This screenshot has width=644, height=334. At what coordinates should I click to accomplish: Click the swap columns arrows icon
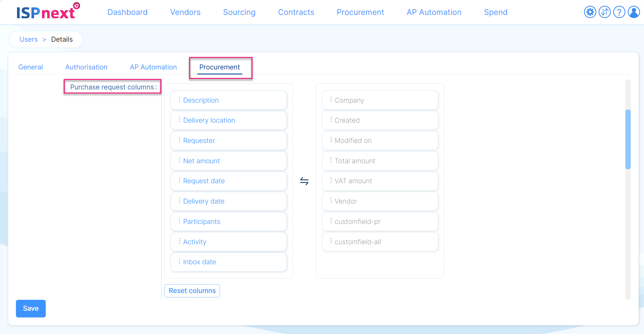pos(304,181)
